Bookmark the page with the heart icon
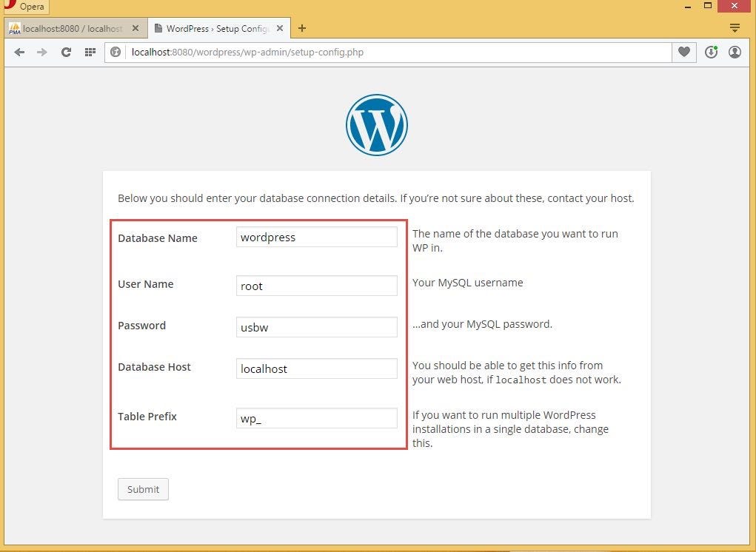756x552 pixels. click(683, 52)
